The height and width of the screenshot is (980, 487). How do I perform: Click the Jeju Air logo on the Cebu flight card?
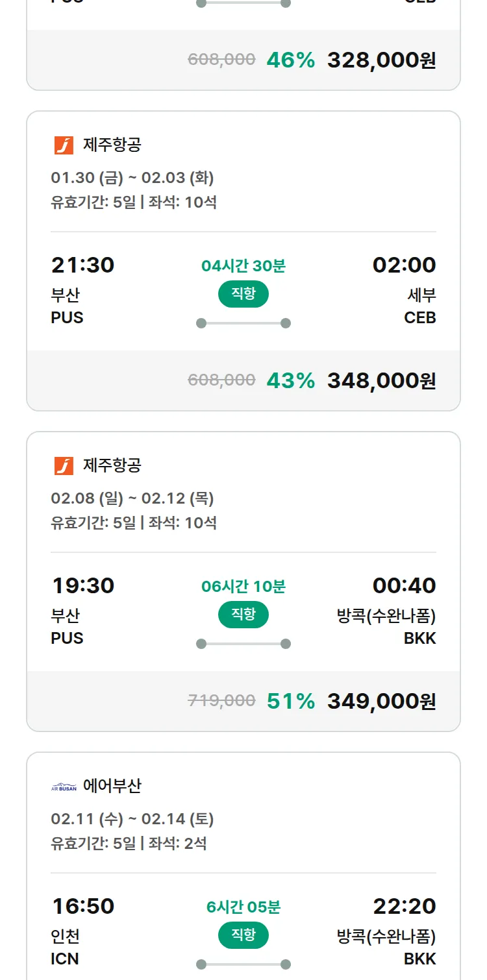tap(64, 145)
